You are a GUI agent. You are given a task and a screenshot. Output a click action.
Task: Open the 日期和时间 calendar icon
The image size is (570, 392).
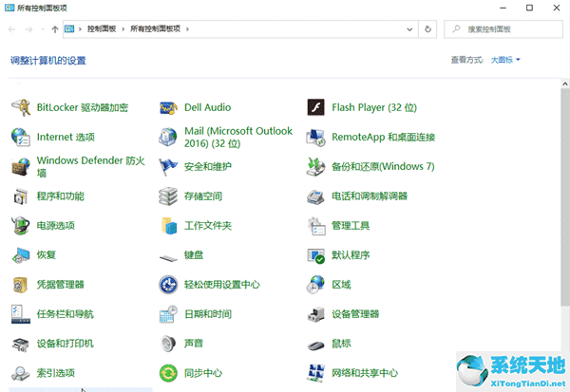pos(168,314)
